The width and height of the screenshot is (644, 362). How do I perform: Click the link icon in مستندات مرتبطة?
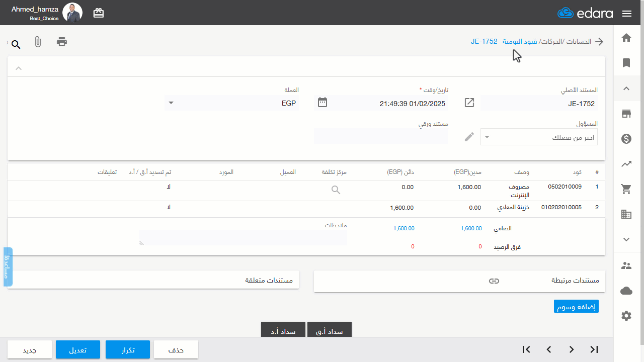[x=494, y=281]
